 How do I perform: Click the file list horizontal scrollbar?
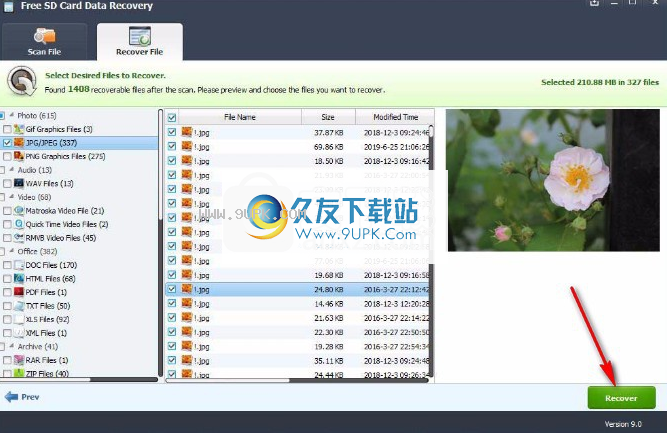click(x=297, y=380)
